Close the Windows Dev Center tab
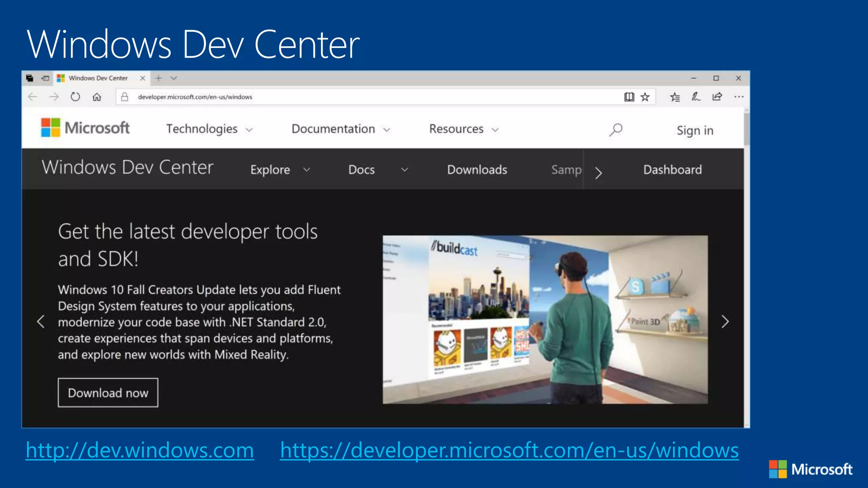 click(x=142, y=78)
